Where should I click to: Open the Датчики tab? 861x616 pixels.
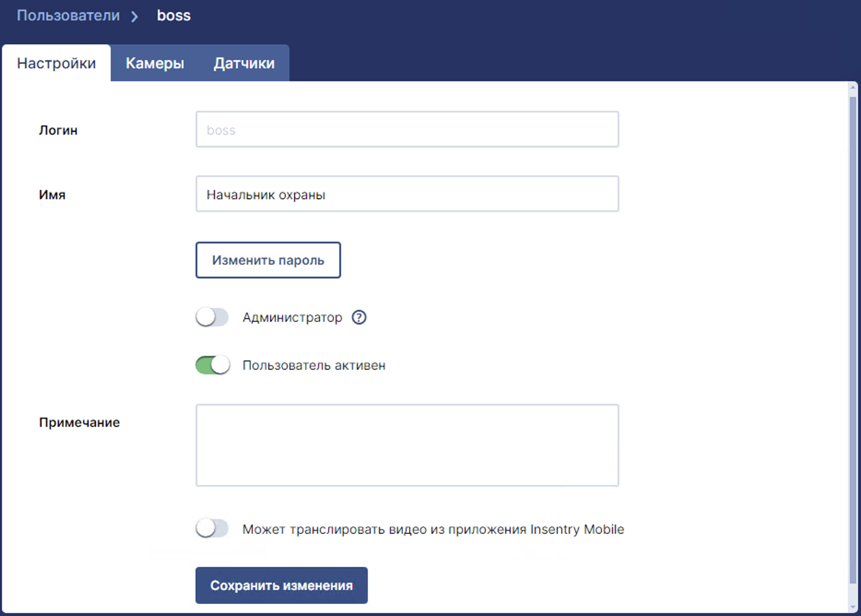pyautogui.click(x=244, y=63)
